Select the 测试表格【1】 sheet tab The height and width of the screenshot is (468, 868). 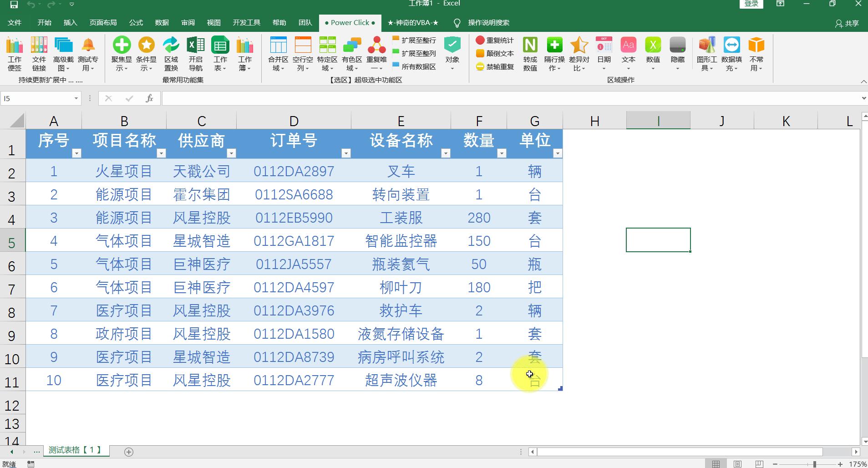point(75,450)
